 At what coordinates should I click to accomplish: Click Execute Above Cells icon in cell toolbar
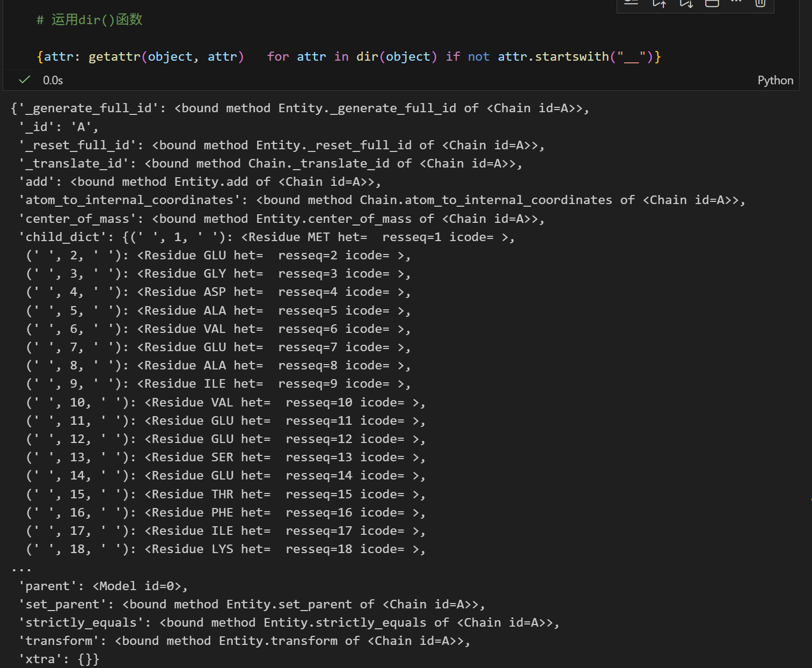click(659, 3)
